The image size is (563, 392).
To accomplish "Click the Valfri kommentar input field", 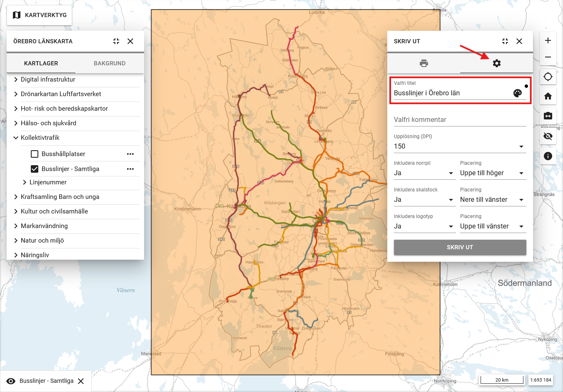I will pyautogui.click(x=460, y=120).
